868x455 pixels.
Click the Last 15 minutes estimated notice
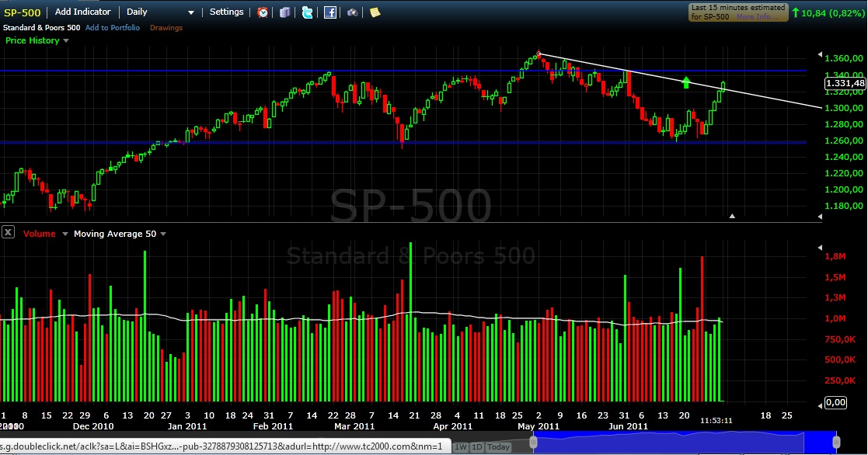(738, 12)
